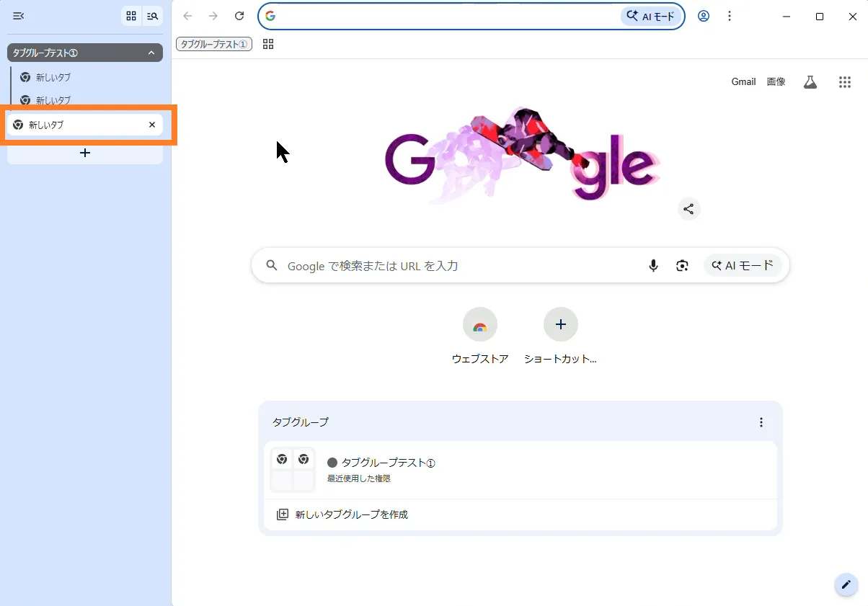Viewport: 868px width, 606px height.
Task: Click the Google search input field
Action: (x=454, y=266)
